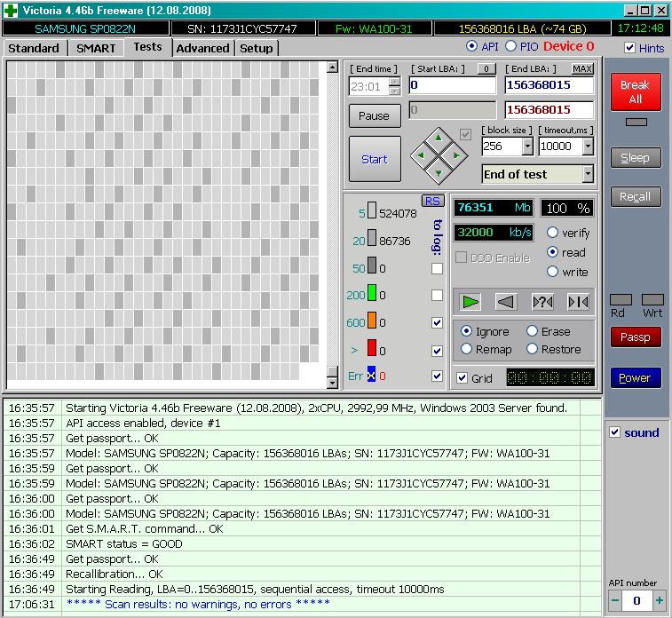
Task: Select the Ignore error action
Action: (466, 331)
